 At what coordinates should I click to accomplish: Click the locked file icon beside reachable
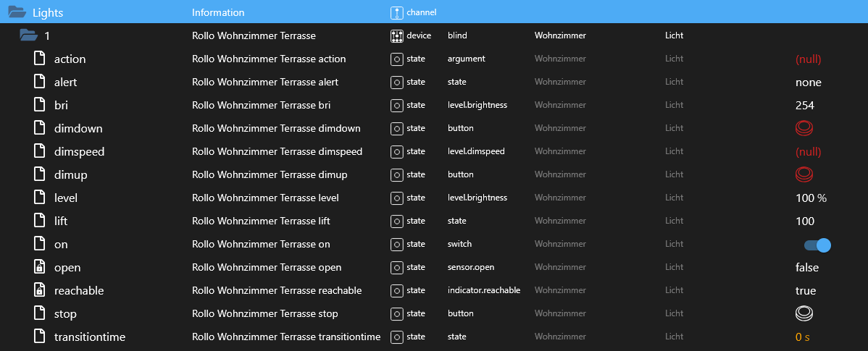point(41,290)
